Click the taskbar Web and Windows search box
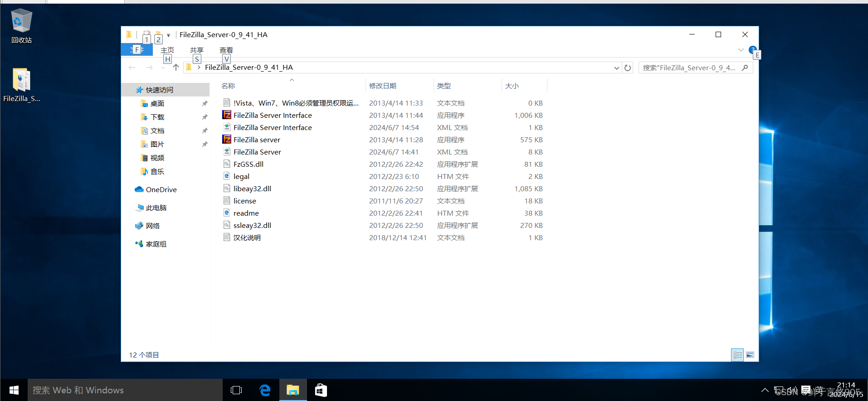 click(x=125, y=390)
